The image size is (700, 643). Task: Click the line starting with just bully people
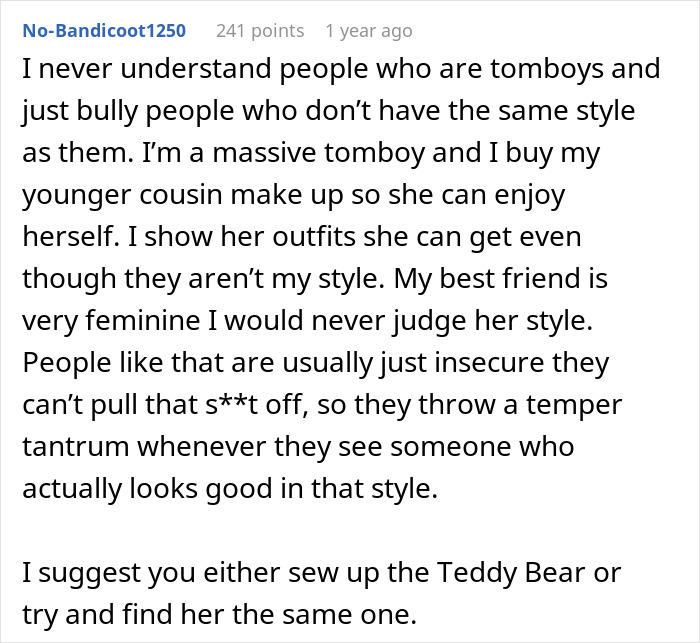(x=329, y=111)
